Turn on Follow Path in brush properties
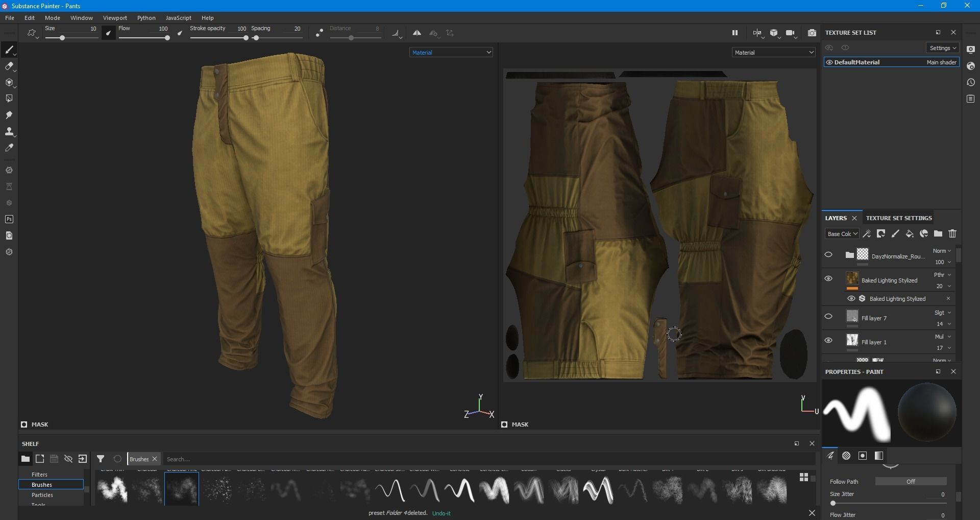The width and height of the screenshot is (980, 520). click(x=910, y=481)
